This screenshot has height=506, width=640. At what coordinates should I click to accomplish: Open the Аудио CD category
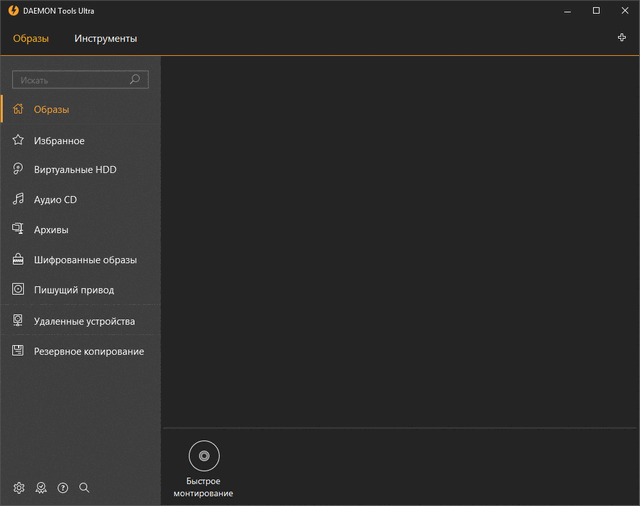55,200
